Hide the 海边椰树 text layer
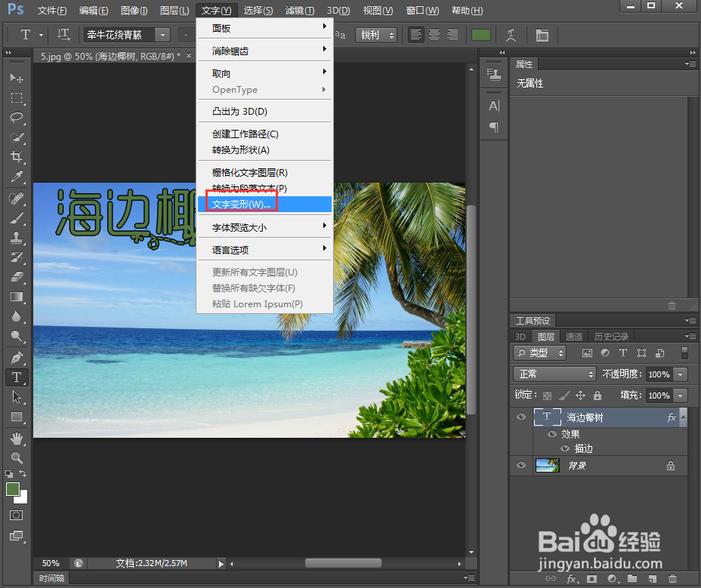701x588 pixels. [x=520, y=417]
